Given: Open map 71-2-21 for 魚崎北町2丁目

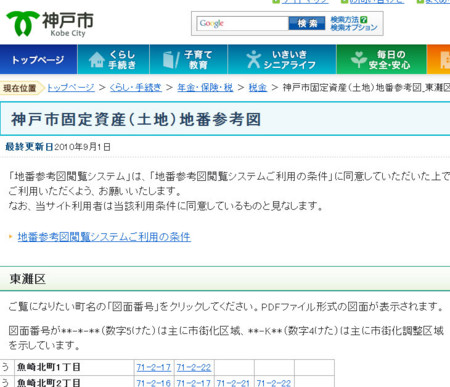Looking at the screenshot, I should pyautogui.click(x=233, y=383).
